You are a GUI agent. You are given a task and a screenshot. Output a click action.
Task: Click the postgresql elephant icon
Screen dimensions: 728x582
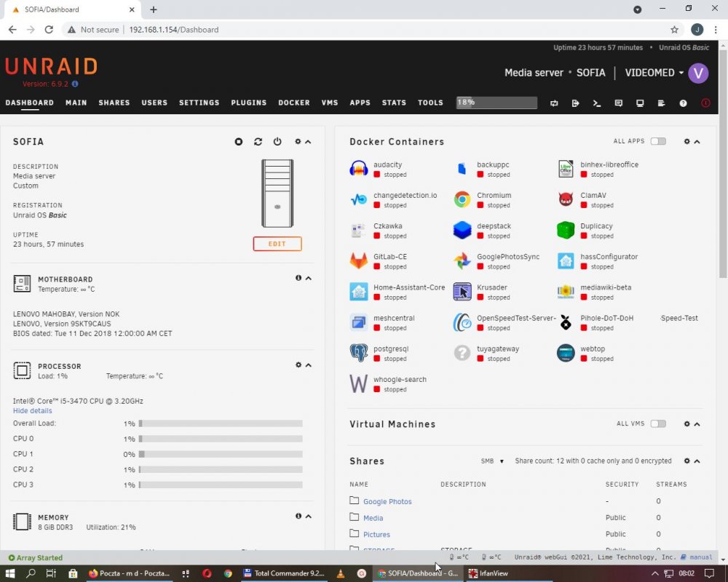click(358, 353)
